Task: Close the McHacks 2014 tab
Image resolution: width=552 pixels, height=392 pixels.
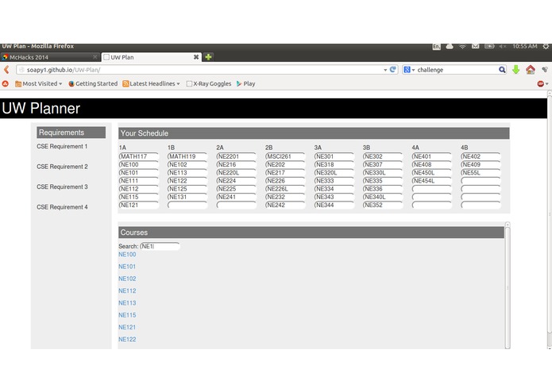Action: click(x=95, y=57)
